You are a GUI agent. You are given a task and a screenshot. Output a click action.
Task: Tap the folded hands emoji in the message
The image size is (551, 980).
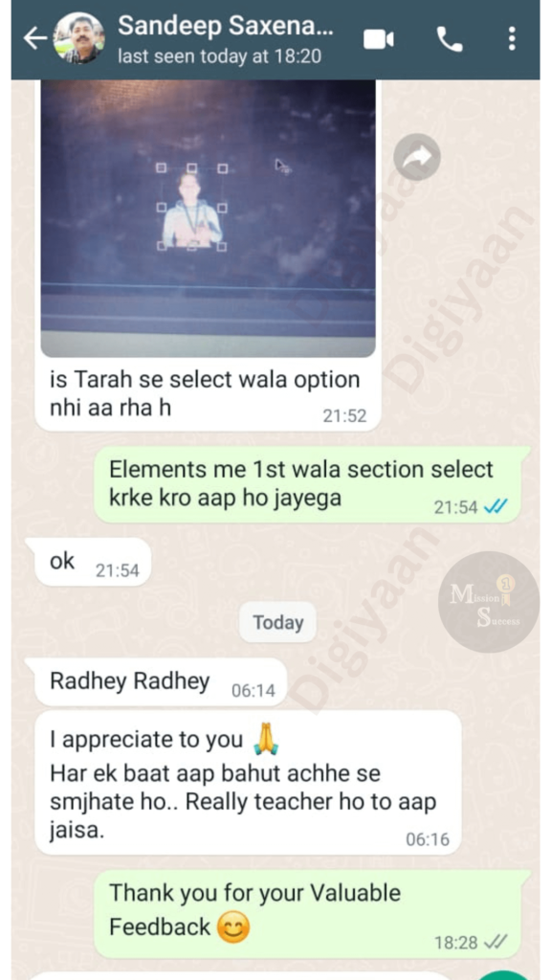coord(266,740)
